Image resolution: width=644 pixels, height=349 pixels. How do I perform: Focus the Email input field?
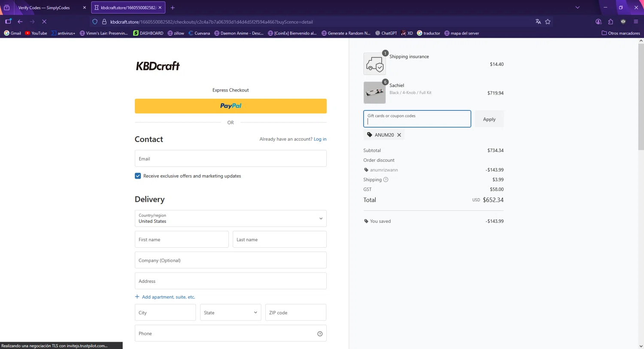click(231, 158)
